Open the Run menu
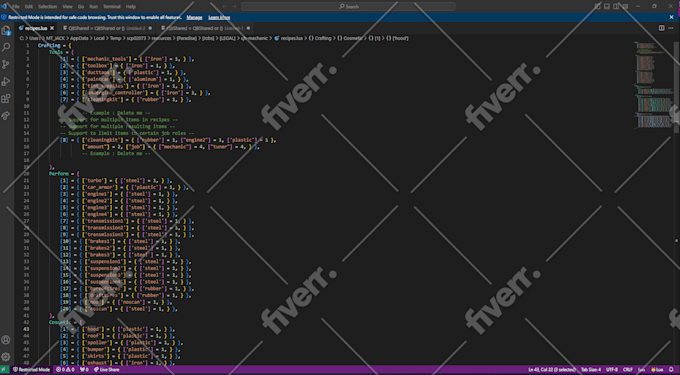This screenshot has width=680, height=375. point(93,7)
